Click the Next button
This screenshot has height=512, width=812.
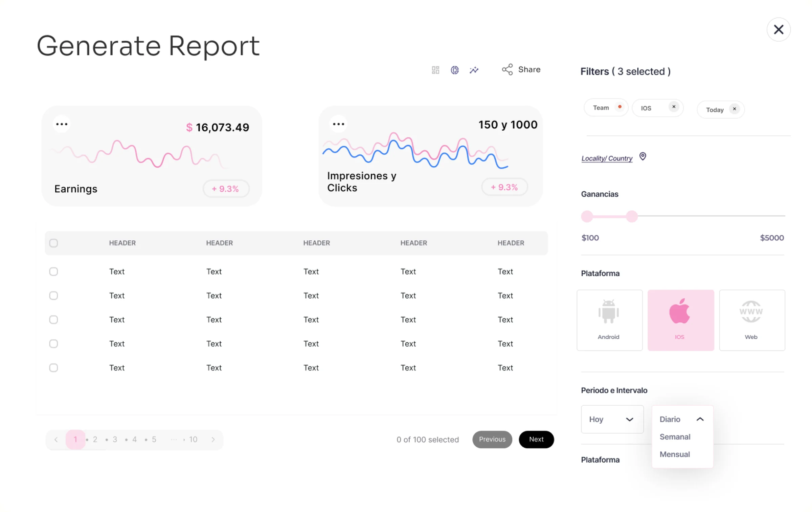[536, 440]
